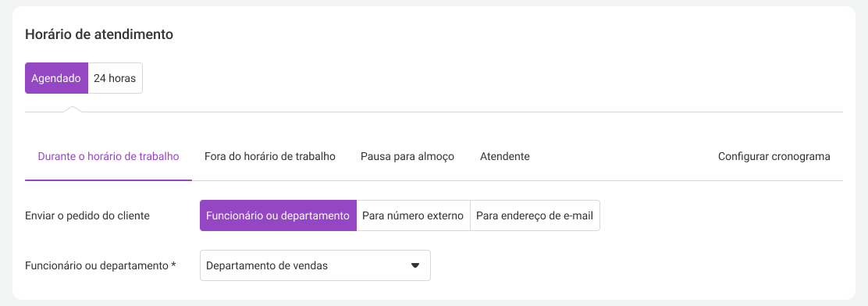Route request Para número externo
Image resolution: width=868 pixels, height=306 pixels.
point(413,215)
